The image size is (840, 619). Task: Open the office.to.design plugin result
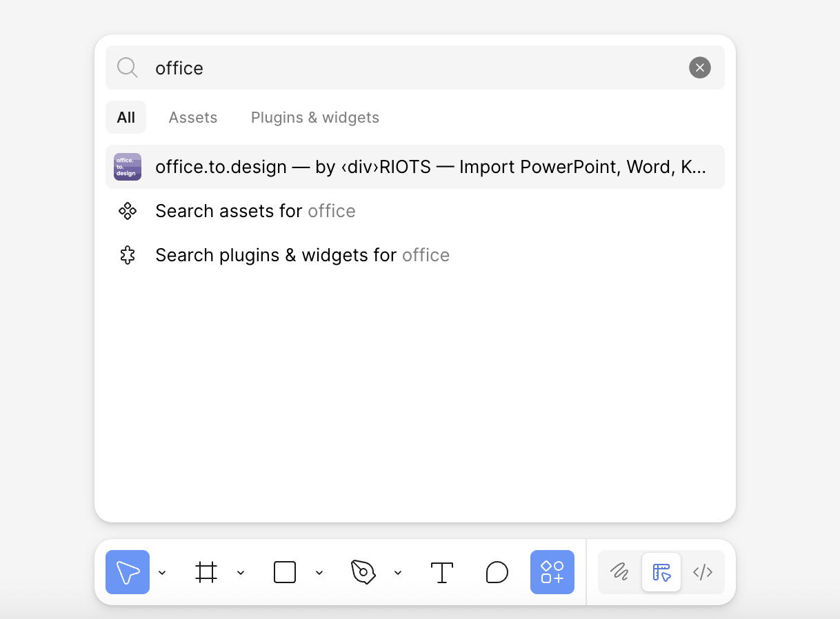pyautogui.click(x=415, y=167)
